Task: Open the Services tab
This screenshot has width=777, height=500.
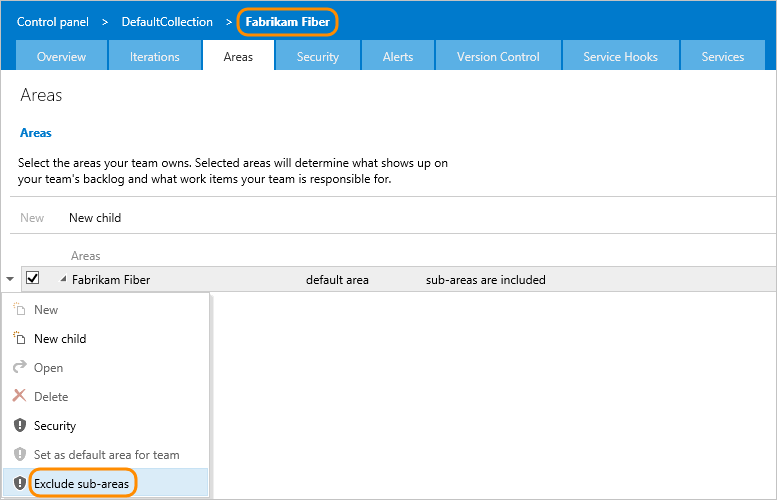Action: 722,56
